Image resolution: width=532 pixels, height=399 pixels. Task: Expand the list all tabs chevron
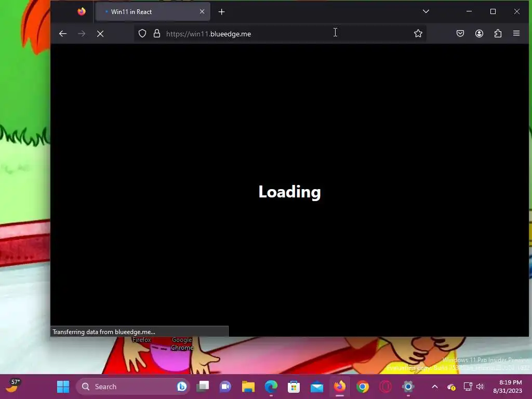click(426, 11)
